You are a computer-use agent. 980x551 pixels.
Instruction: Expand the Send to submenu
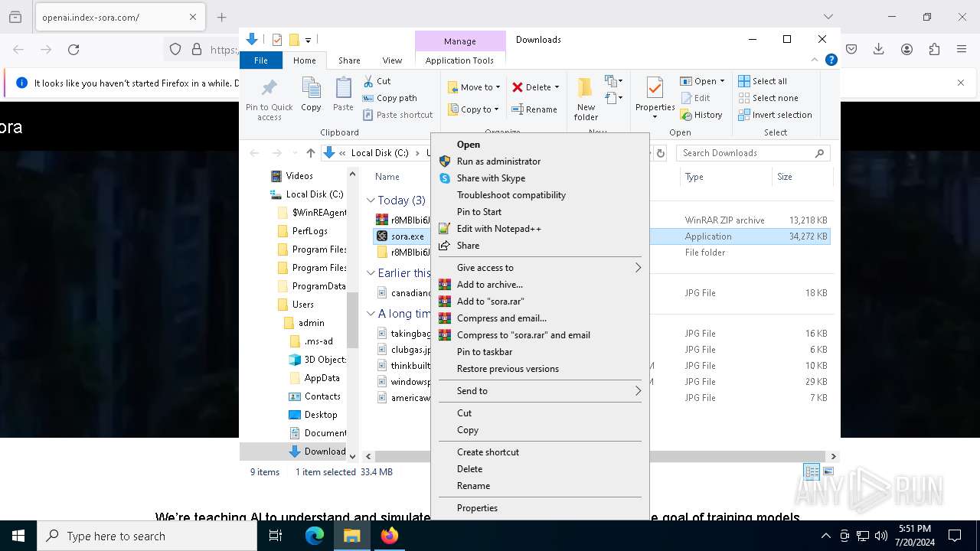[541, 391]
